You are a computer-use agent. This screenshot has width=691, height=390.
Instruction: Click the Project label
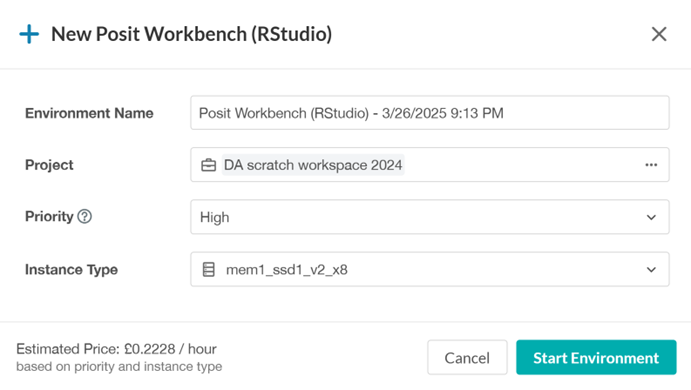coord(49,165)
